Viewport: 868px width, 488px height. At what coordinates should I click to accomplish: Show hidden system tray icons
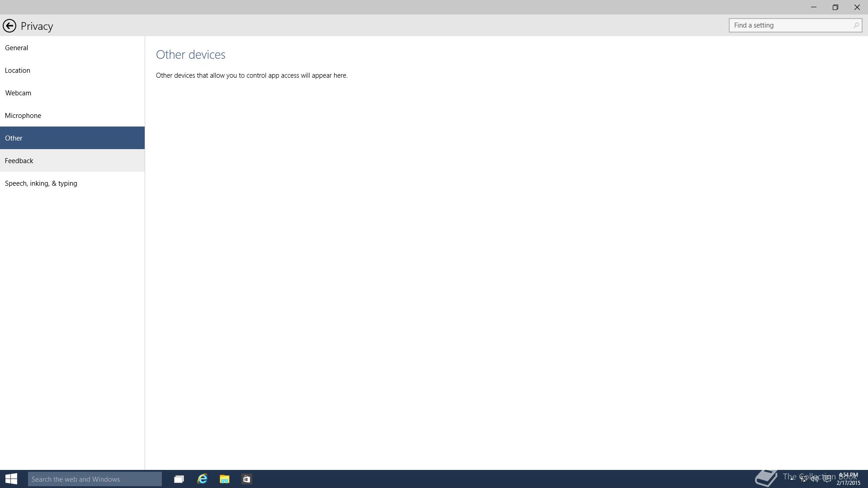coord(792,479)
